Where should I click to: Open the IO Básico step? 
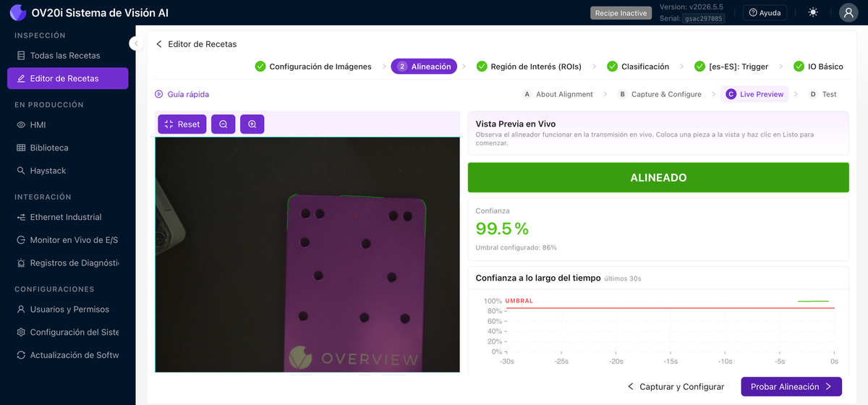tap(818, 67)
